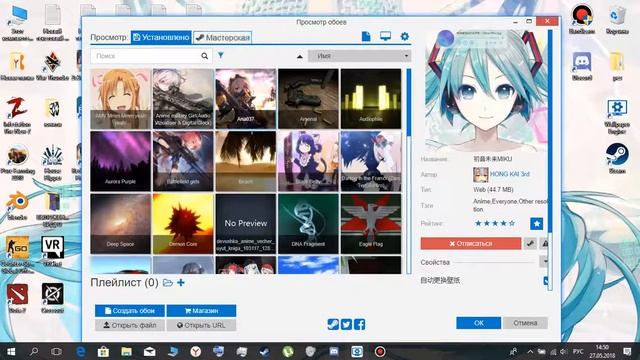
Task: Click the Поиск search field
Action: (151, 56)
